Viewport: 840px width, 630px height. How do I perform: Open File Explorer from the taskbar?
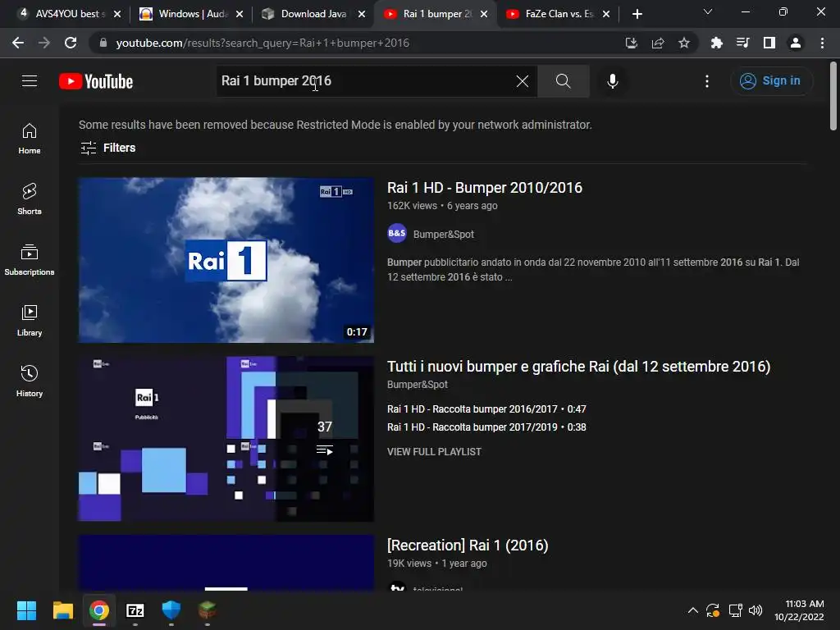(62, 610)
